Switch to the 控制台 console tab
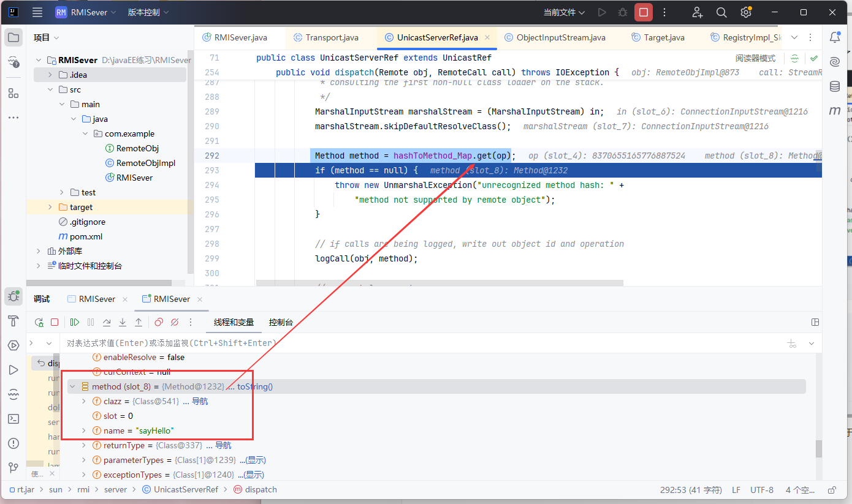 point(281,322)
